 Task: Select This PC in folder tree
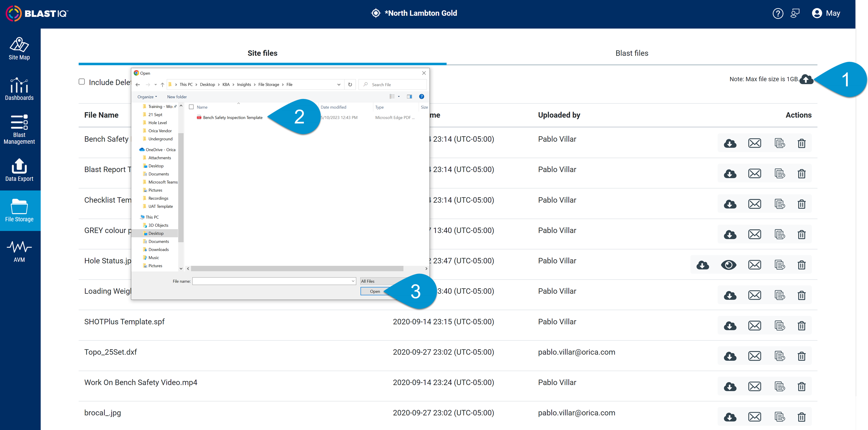tap(149, 217)
